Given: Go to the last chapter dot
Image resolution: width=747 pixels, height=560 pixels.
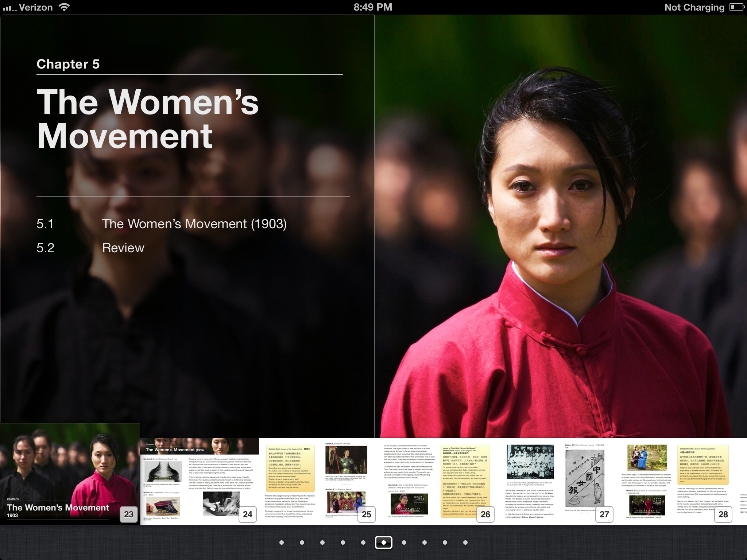Looking at the screenshot, I should pos(465,542).
